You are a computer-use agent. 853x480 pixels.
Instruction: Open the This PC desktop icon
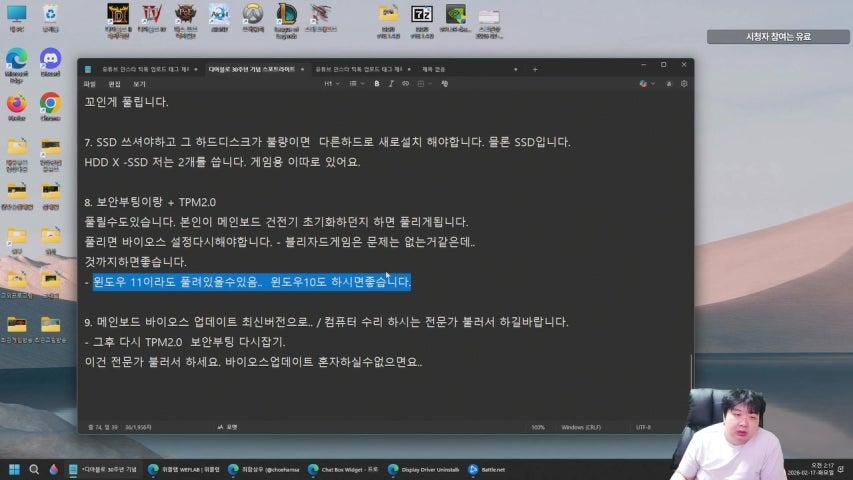point(17,18)
